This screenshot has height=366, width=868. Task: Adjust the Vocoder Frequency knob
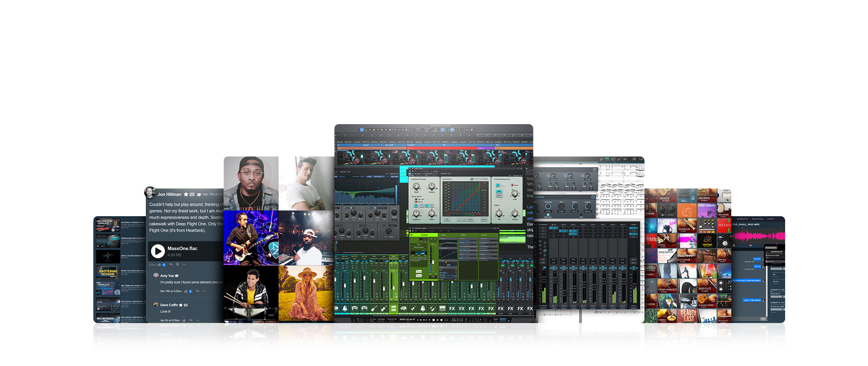[x=416, y=213]
